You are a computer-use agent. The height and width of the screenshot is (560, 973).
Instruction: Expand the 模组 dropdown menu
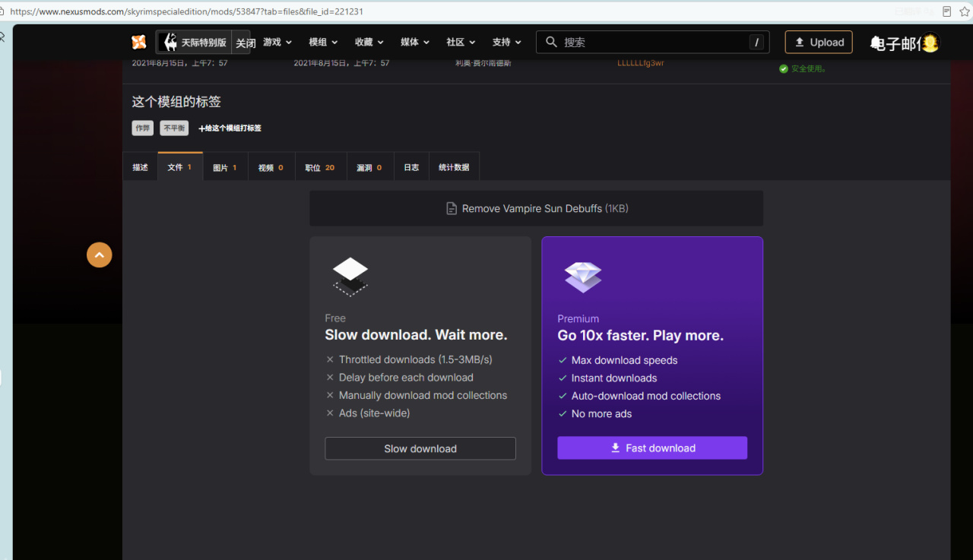(x=323, y=43)
